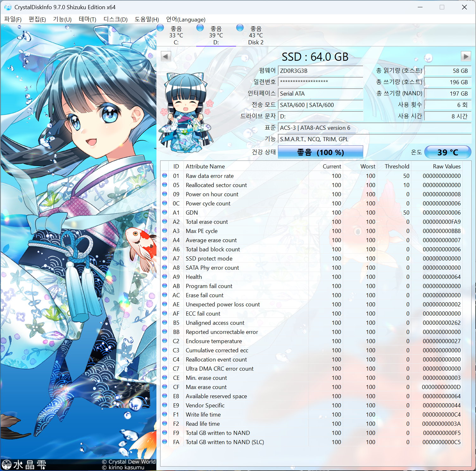Click the masked serial number field

point(320,82)
